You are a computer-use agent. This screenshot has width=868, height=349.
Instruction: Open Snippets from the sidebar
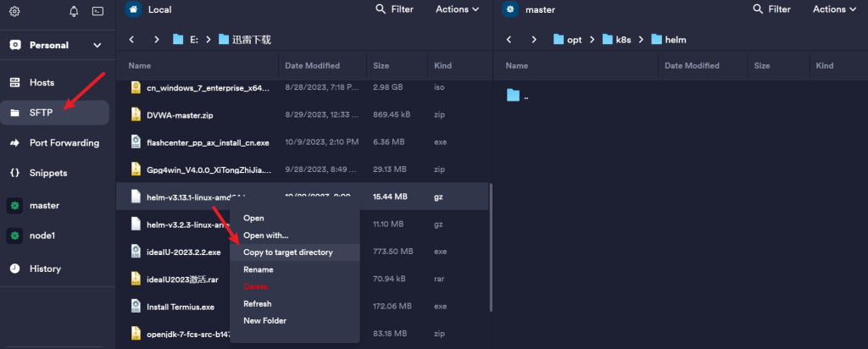(48, 173)
